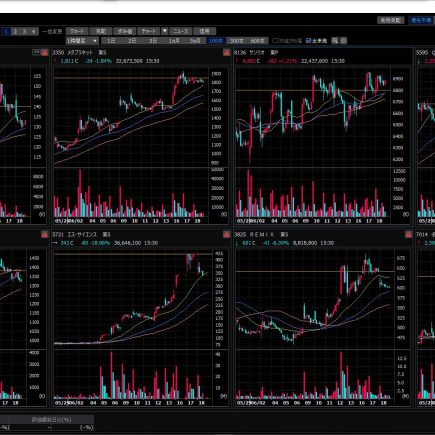Click the small minimize icon on leftmost panel
Image resolution: width=435 pixels, height=435 pixels.
tap(36, 52)
